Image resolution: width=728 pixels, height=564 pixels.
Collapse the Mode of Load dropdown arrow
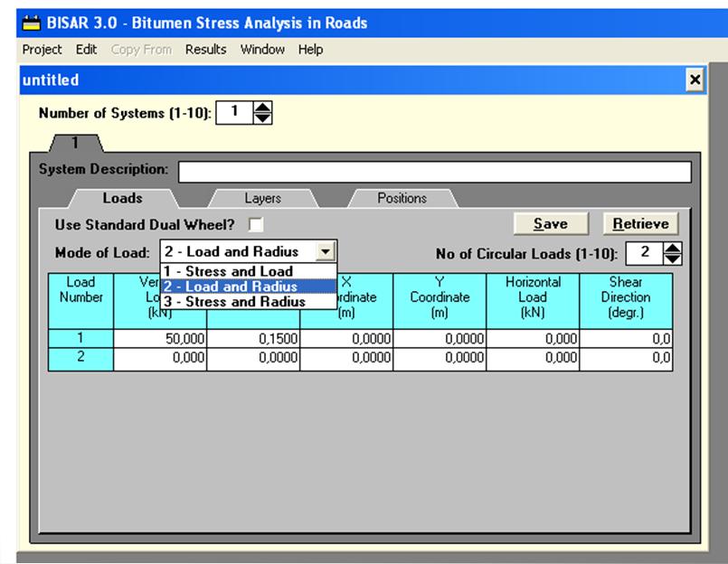(326, 251)
